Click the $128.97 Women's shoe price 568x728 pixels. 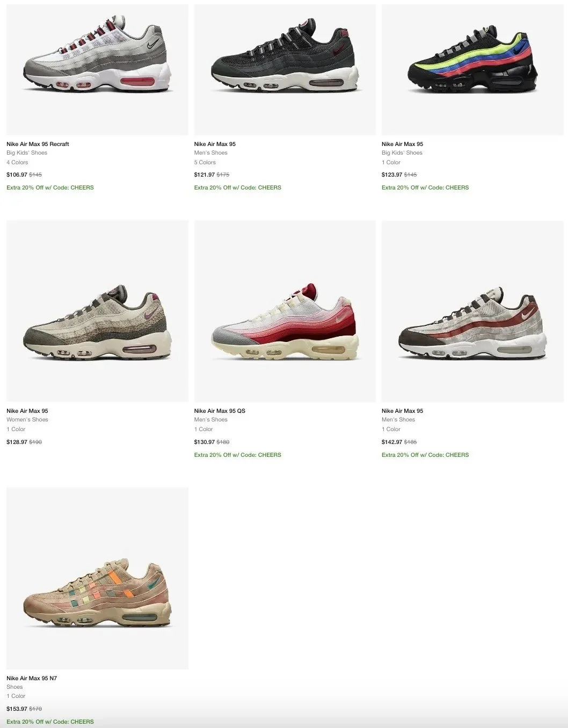coord(17,442)
